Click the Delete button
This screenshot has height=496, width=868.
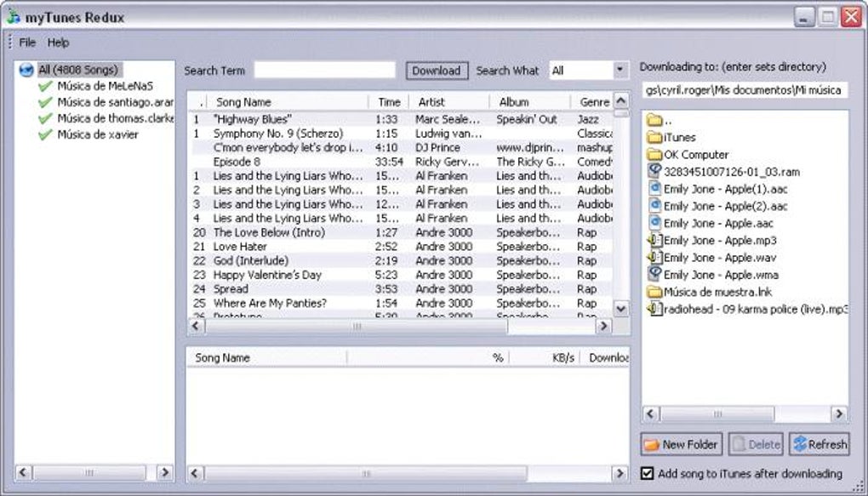(756, 444)
